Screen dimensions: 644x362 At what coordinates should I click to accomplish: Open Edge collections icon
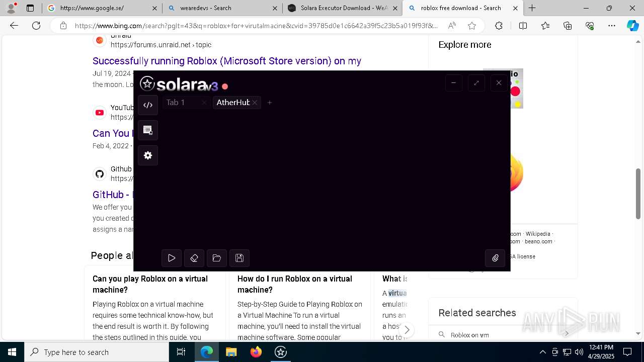tap(568, 26)
